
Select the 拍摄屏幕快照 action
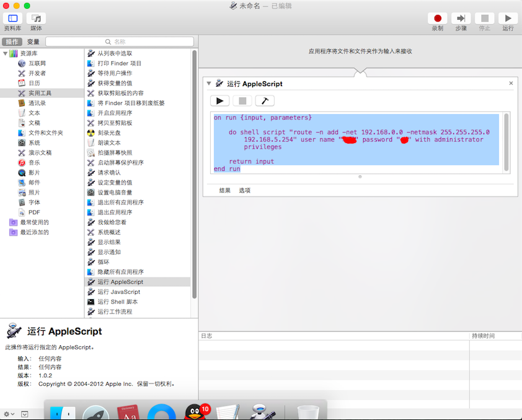[x=138, y=152]
